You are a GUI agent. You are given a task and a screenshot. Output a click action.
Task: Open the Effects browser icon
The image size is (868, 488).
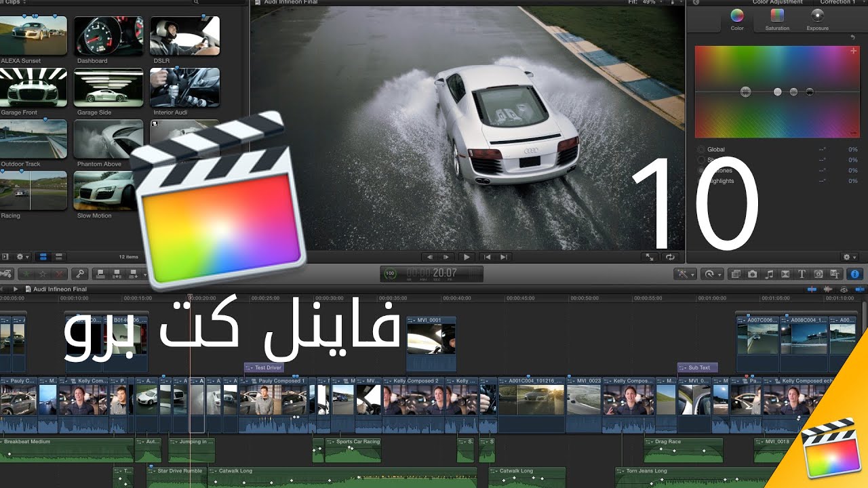pos(736,274)
